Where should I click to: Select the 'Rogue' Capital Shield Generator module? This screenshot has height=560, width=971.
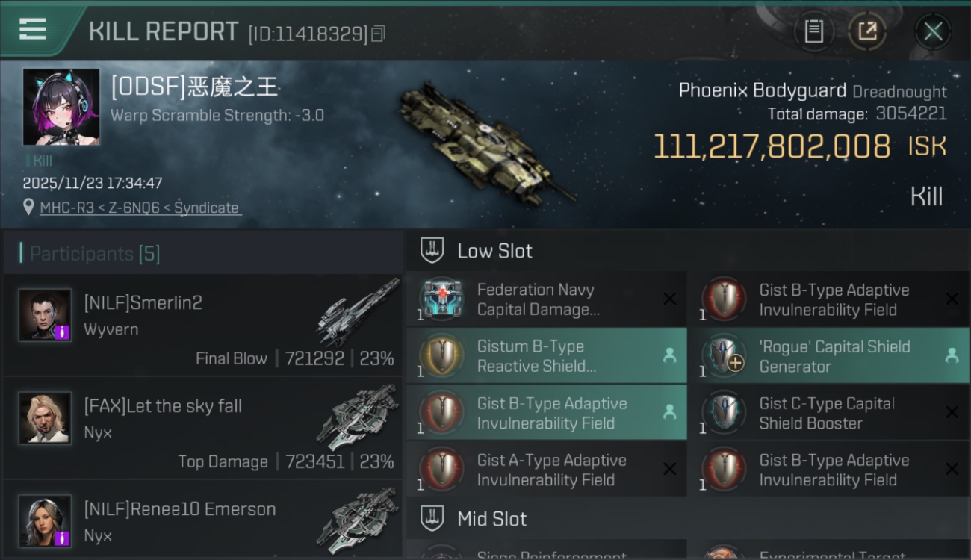point(828,356)
